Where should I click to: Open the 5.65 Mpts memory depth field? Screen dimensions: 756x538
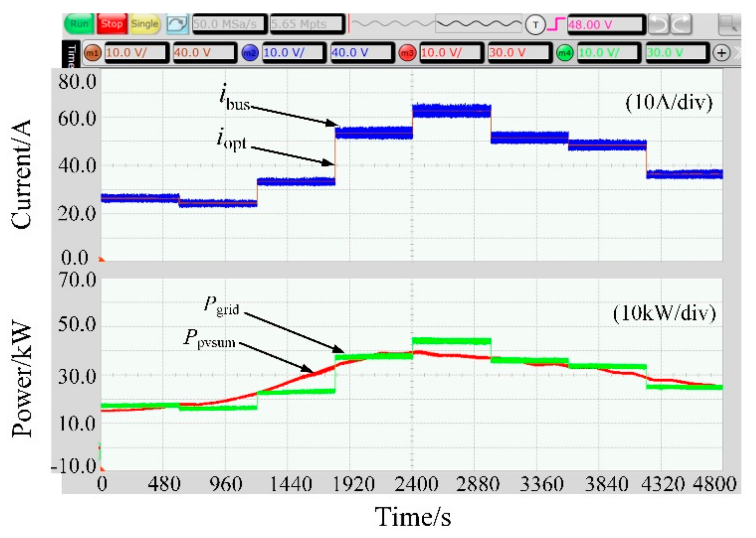coord(307,24)
